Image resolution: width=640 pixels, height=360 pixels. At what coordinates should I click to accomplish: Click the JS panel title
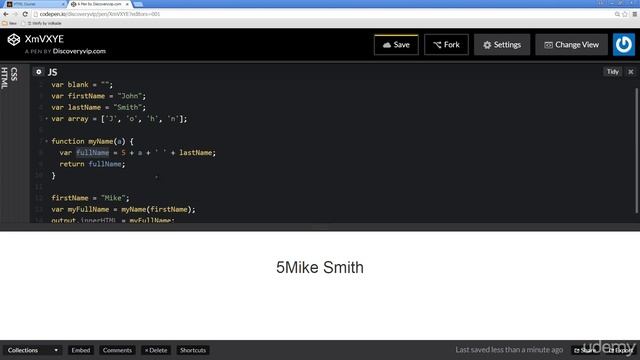click(53, 72)
